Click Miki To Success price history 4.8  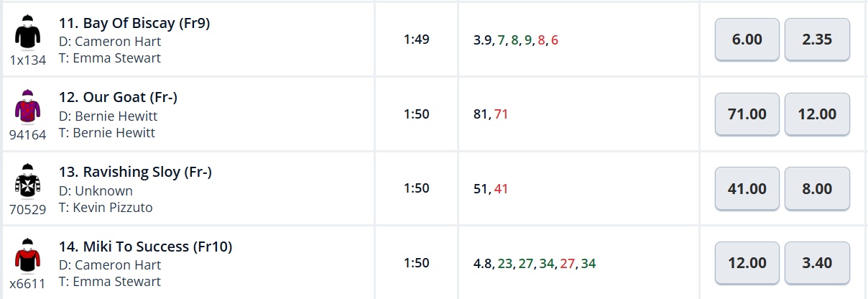point(481,264)
